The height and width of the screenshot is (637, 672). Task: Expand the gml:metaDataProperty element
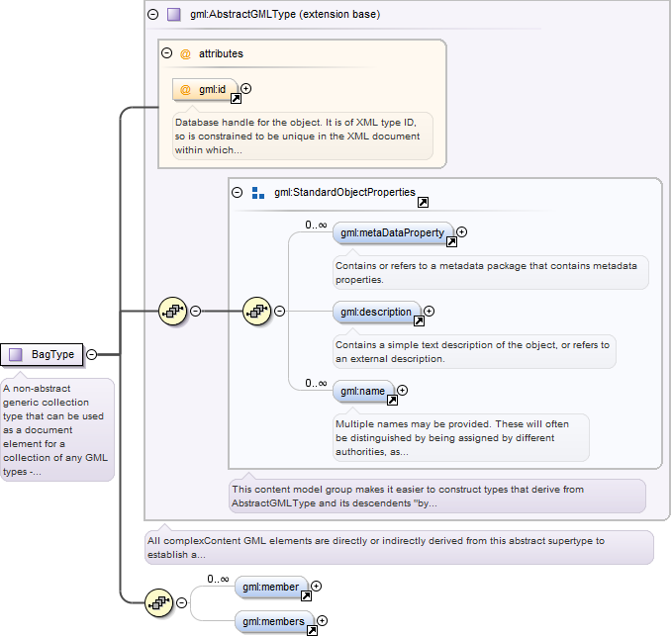pyautogui.click(x=461, y=232)
